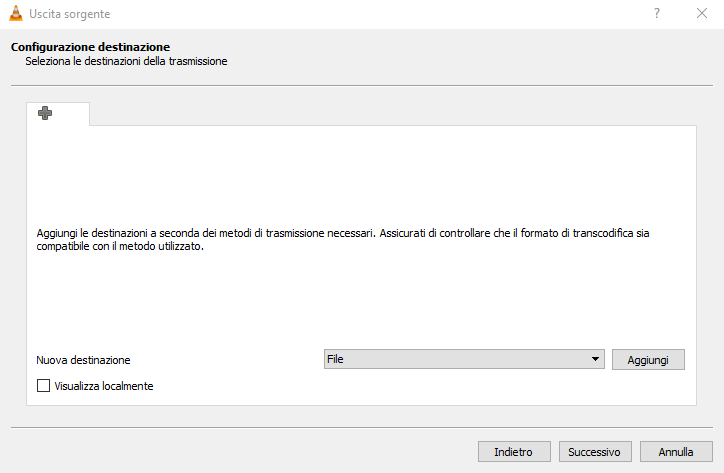Open the File destination combo box
The image size is (724, 473).
tap(460, 358)
